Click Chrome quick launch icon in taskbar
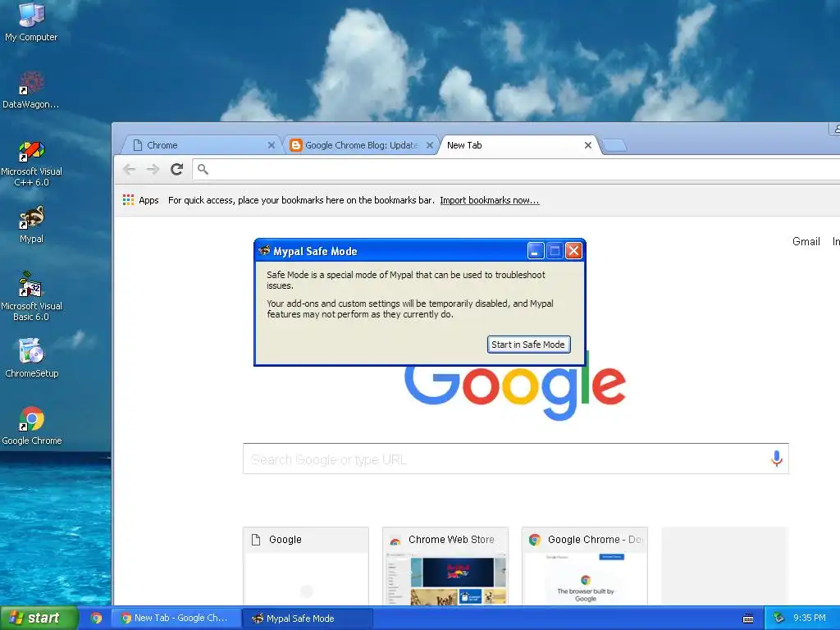This screenshot has height=630, width=840. click(96, 619)
